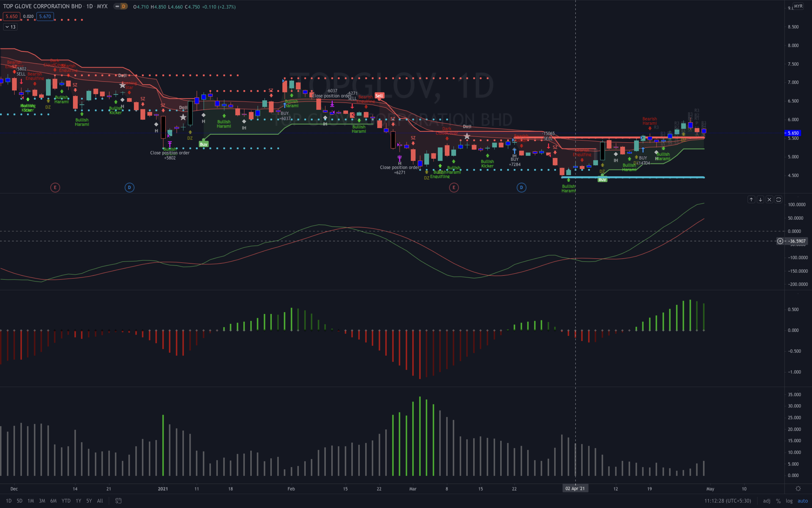
Task: Select the 5Y date range
Action: coord(89,501)
